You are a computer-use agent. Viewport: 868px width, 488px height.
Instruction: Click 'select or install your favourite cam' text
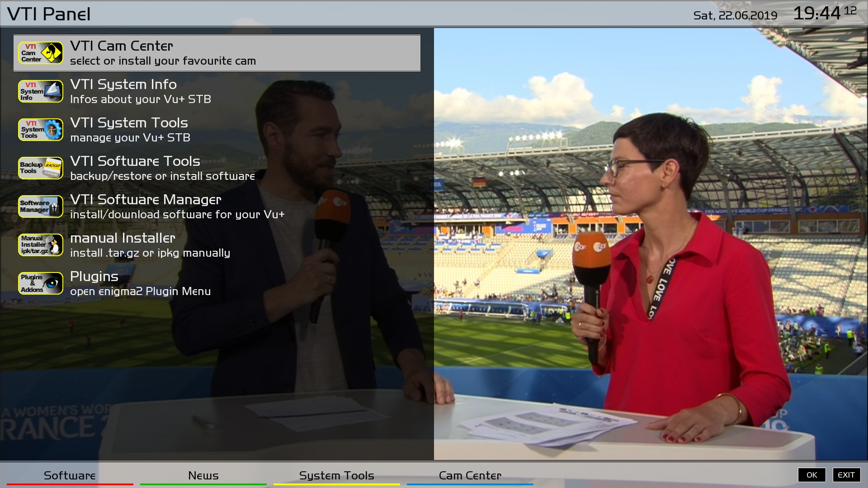pos(163,61)
